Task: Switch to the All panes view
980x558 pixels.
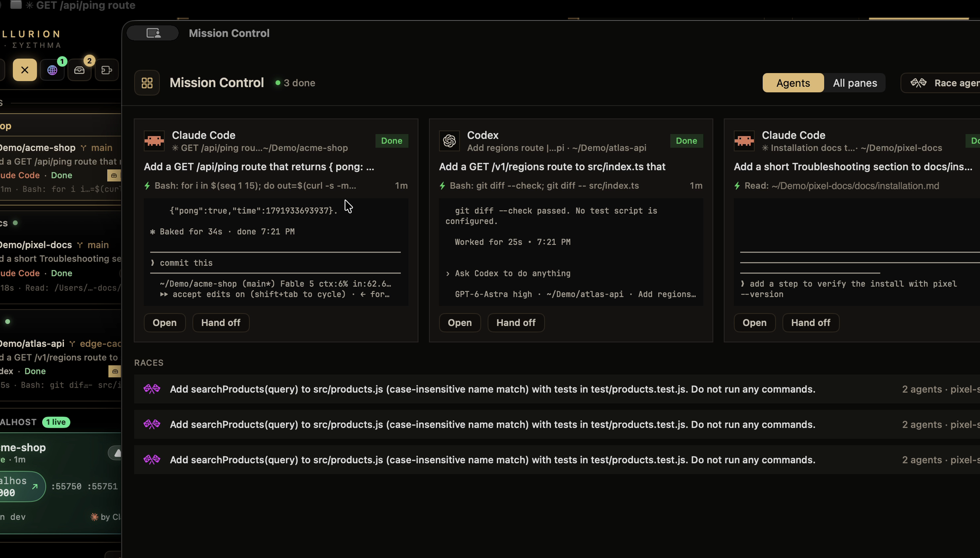Action: coord(855,83)
